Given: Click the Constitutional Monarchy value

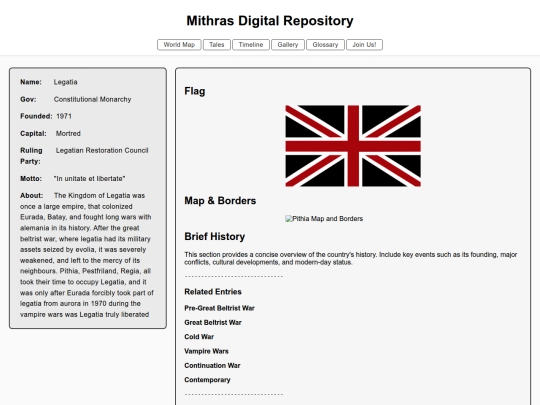Looking at the screenshot, I should tap(92, 100).
